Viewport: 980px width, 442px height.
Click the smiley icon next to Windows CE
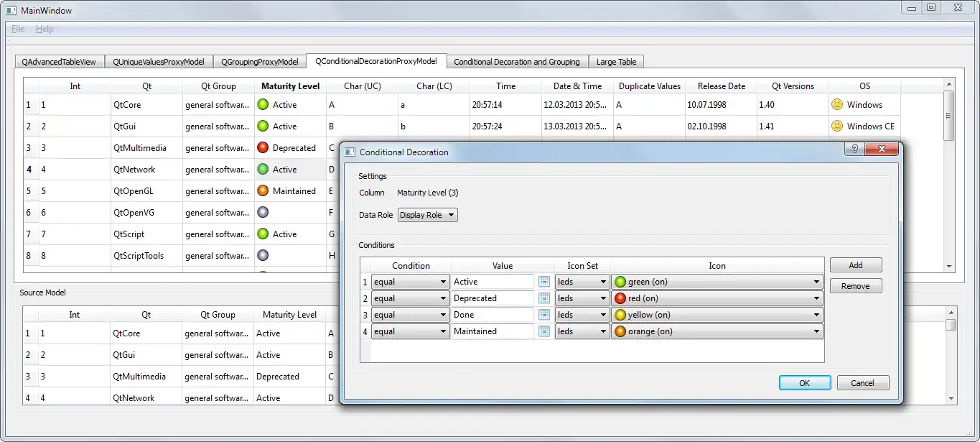837,126
